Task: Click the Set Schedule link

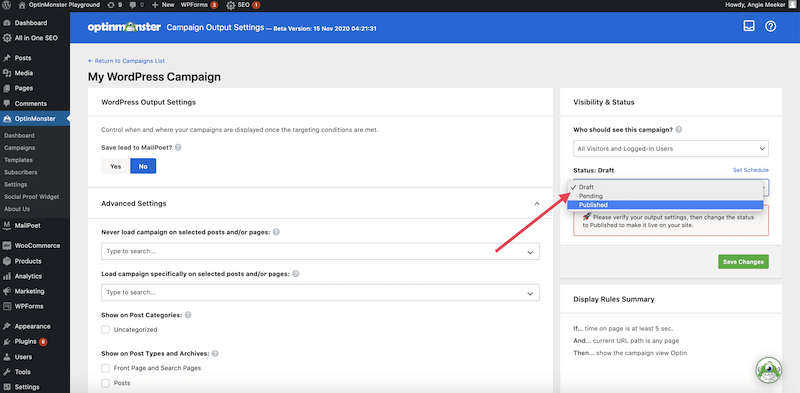Action: pyautogui.click(x=751, y=170)
